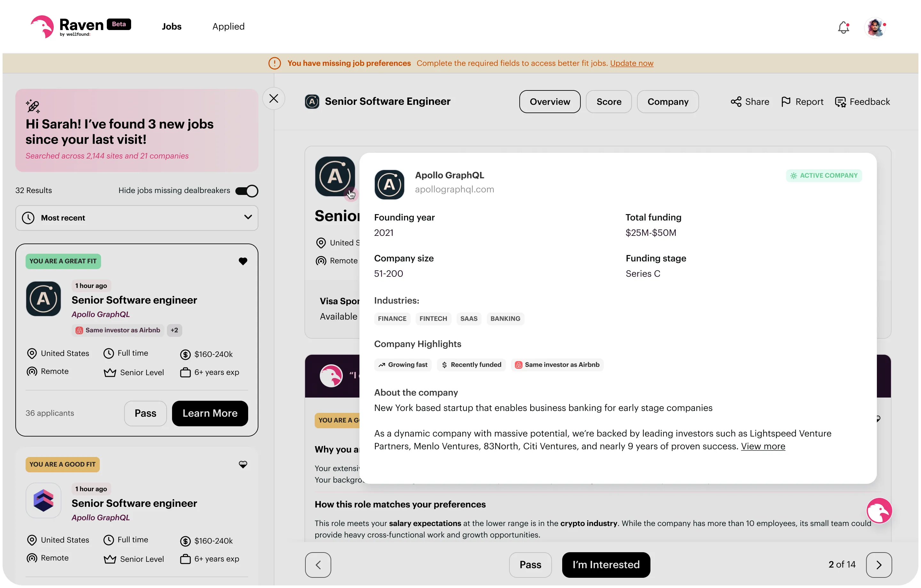Screen dimensions: 921x588
Task: Switch to the Overview tab
Action: click(550, 102)
